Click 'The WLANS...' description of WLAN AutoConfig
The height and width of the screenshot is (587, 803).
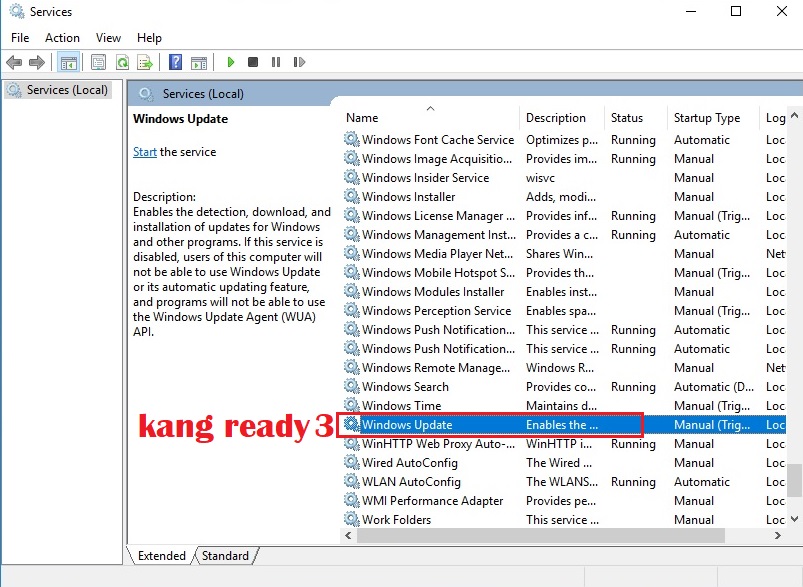click(562, 481)
